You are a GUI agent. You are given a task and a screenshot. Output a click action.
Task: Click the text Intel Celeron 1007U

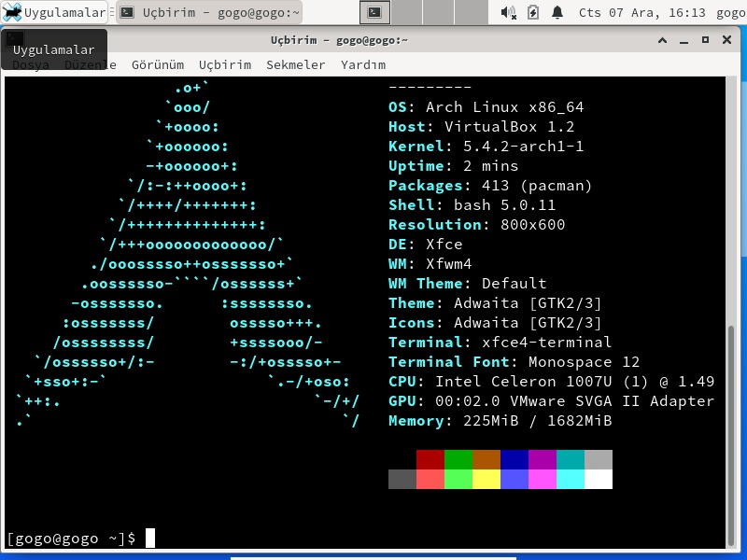(523, 382)
